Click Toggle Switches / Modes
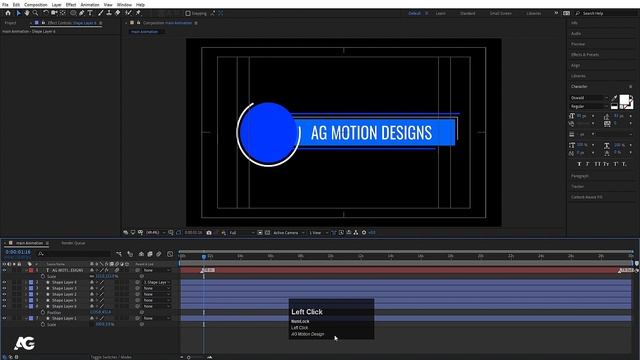This screenshot has height=360, width=640. (111, 357)
